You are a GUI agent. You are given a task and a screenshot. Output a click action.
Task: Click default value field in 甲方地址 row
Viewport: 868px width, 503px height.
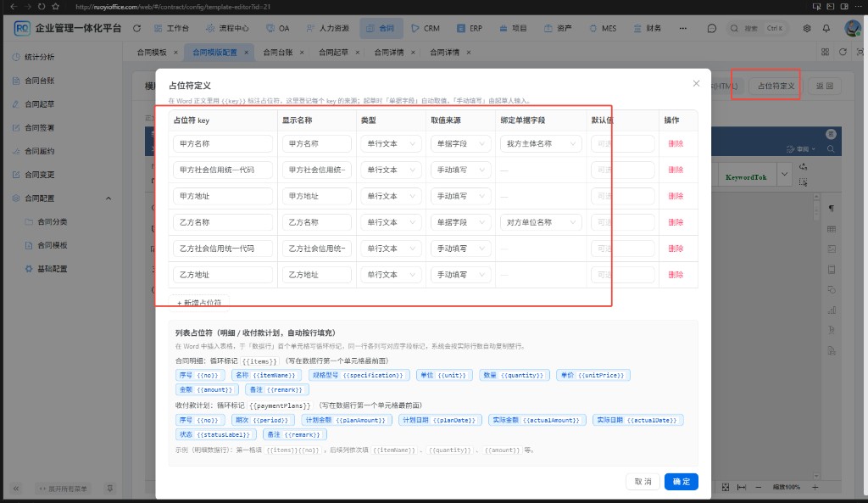pyautogui.click(x=622, y=196)
